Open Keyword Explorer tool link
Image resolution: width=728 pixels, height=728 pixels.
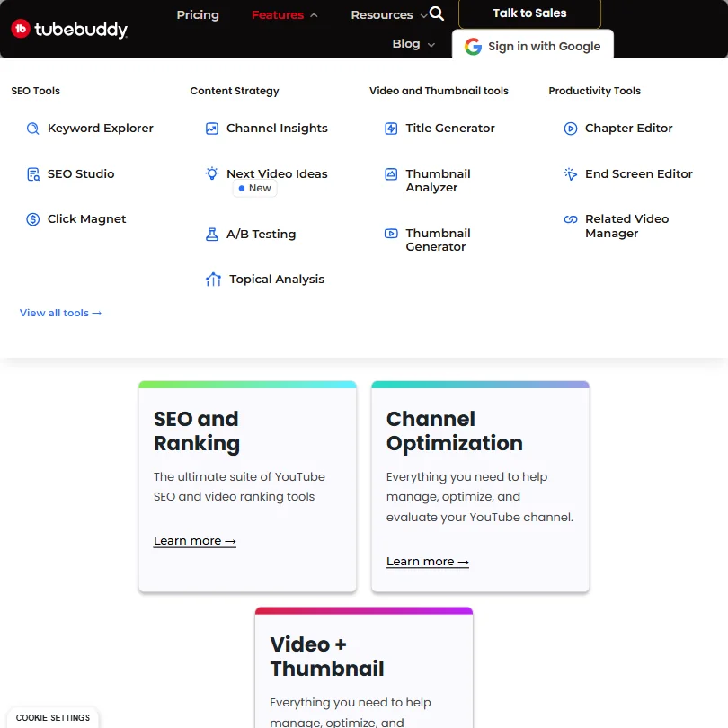pyautogui.click(x=101, y=129)
